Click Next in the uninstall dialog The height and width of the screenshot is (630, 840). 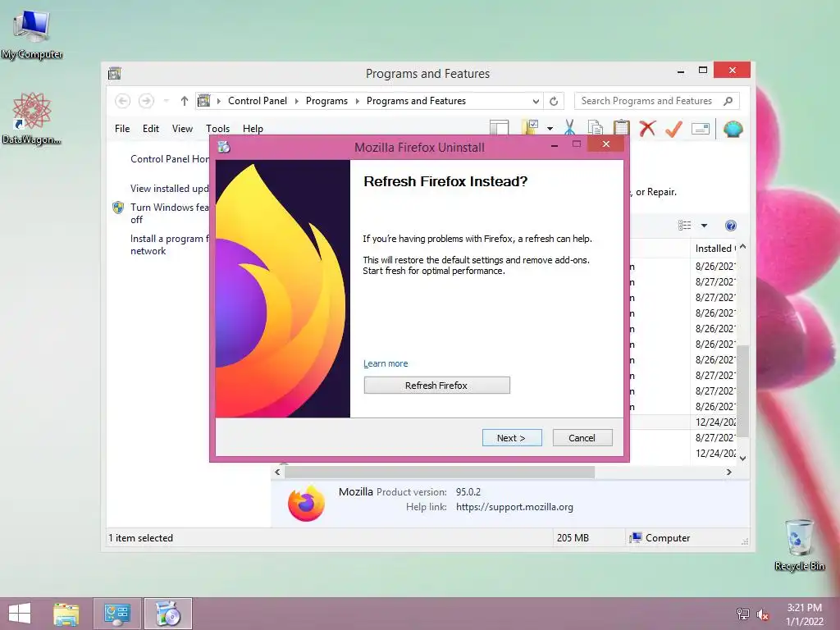[x=512, y=438]
